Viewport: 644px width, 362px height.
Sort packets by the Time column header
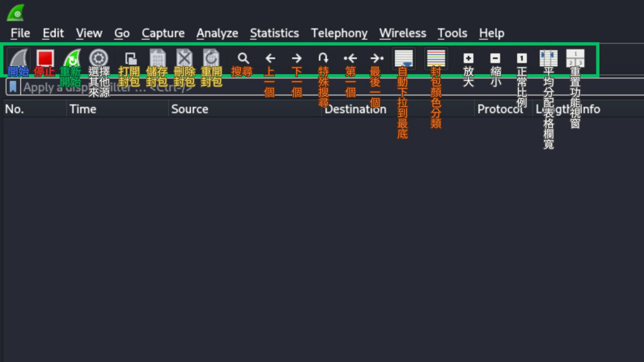tap(118, 109)
